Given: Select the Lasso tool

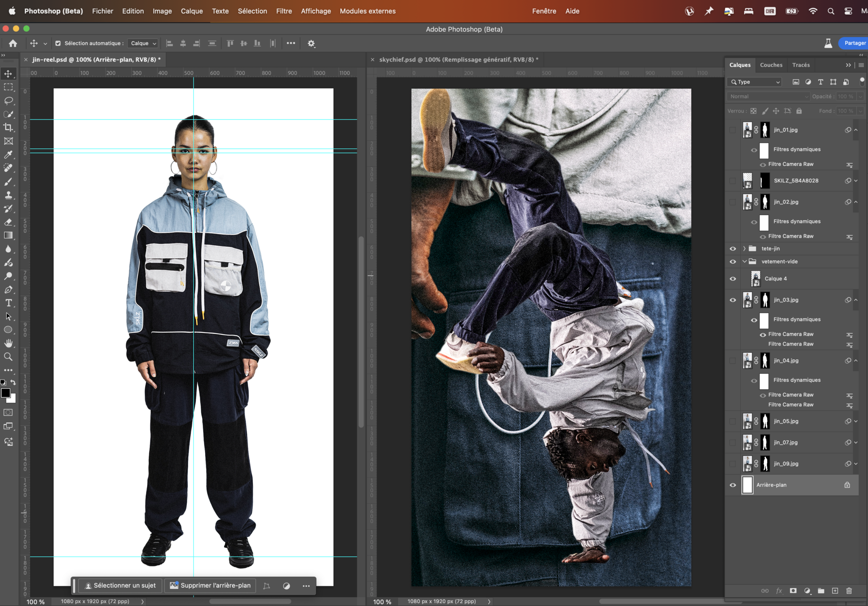Looking at the screenshot, I should [8, 101].
